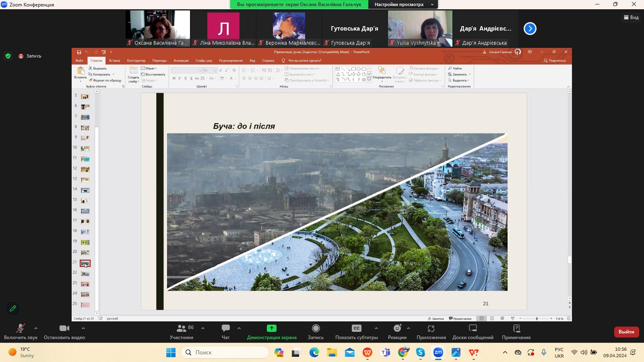Expand the audio options chevron
Image resolution: width=644 pixels, height=362 pixels.
[x=36, y=328]
